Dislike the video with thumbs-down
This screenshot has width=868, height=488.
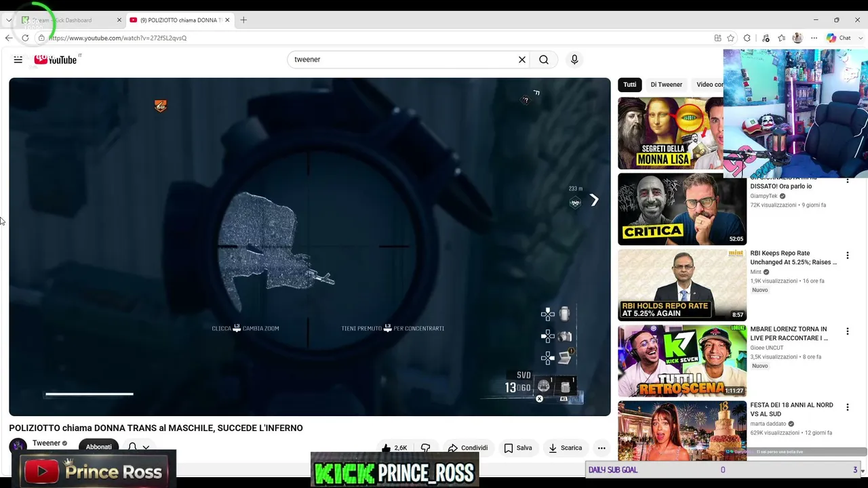426,447
